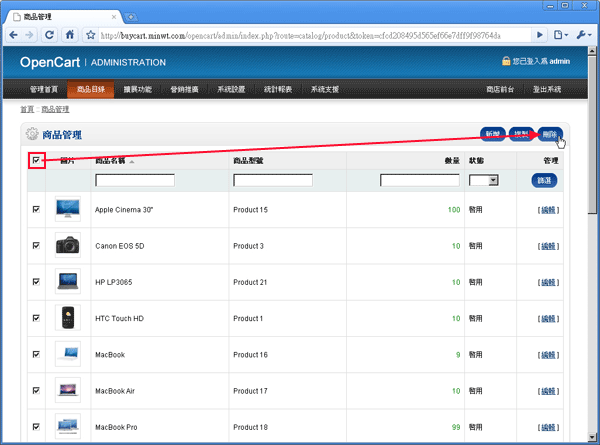This screenshot has height=445, width=600.
Task: Go to the 商店前台 storefront link
Action: pos(500,89)
